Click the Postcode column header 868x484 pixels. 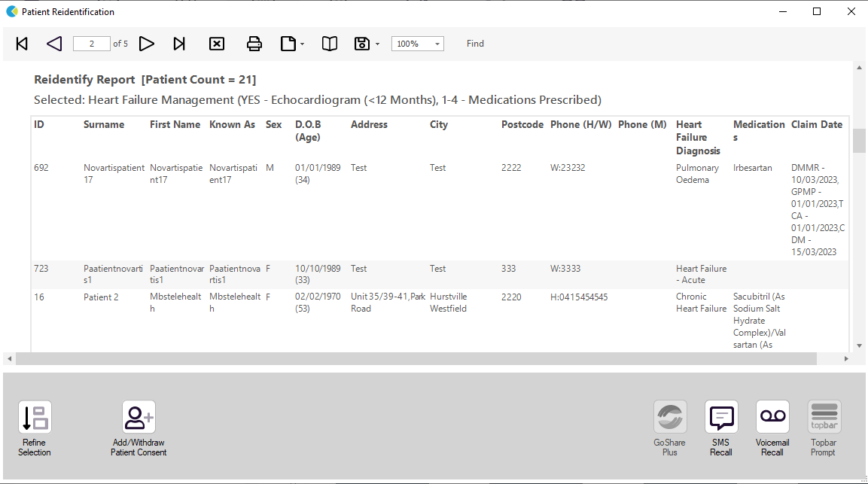(x=522, y=125)
